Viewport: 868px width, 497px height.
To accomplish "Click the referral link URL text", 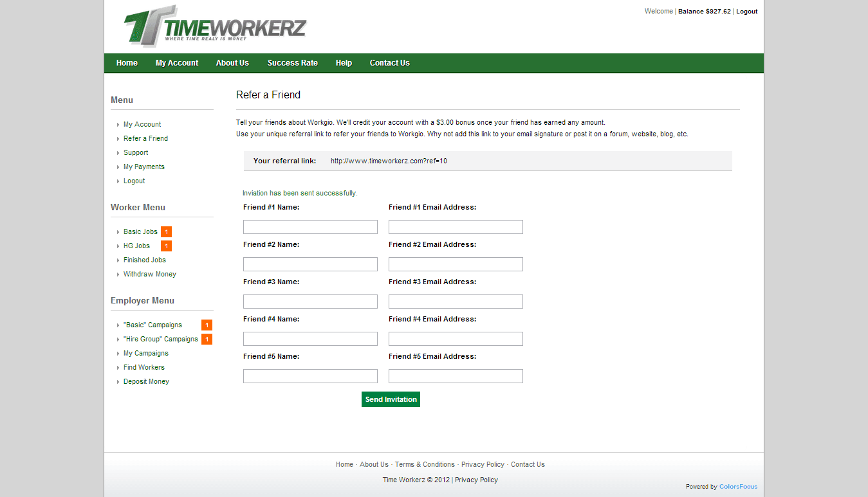I will (x=389, y=161).
